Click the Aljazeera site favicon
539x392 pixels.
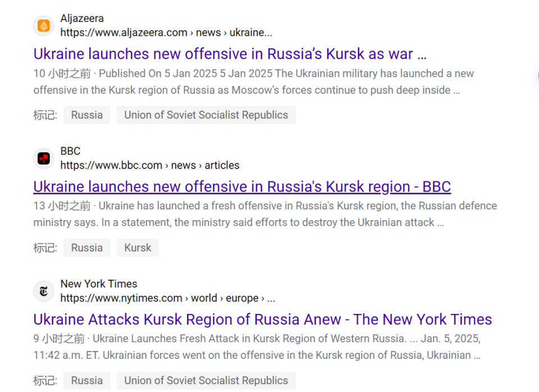[x=44, y=26]
